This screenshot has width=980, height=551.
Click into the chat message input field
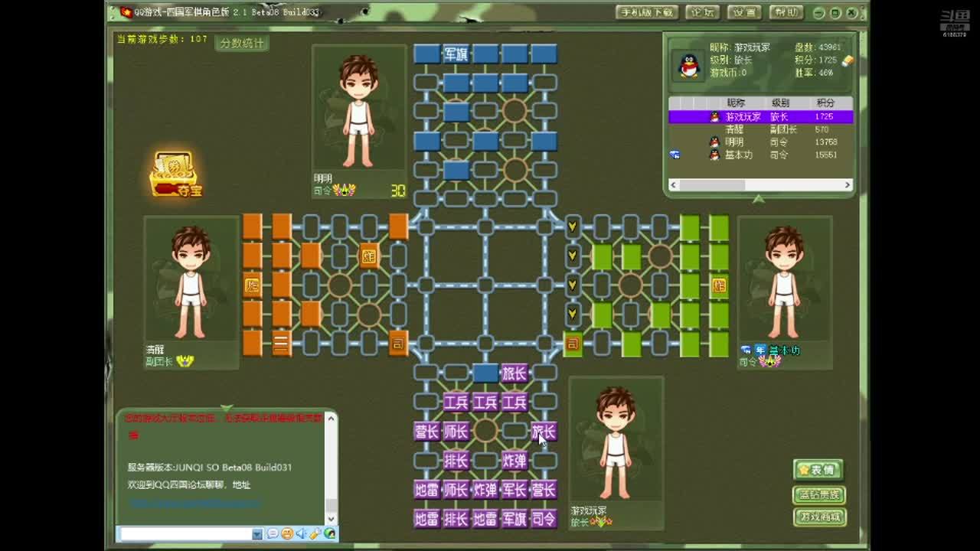(185, 533)
